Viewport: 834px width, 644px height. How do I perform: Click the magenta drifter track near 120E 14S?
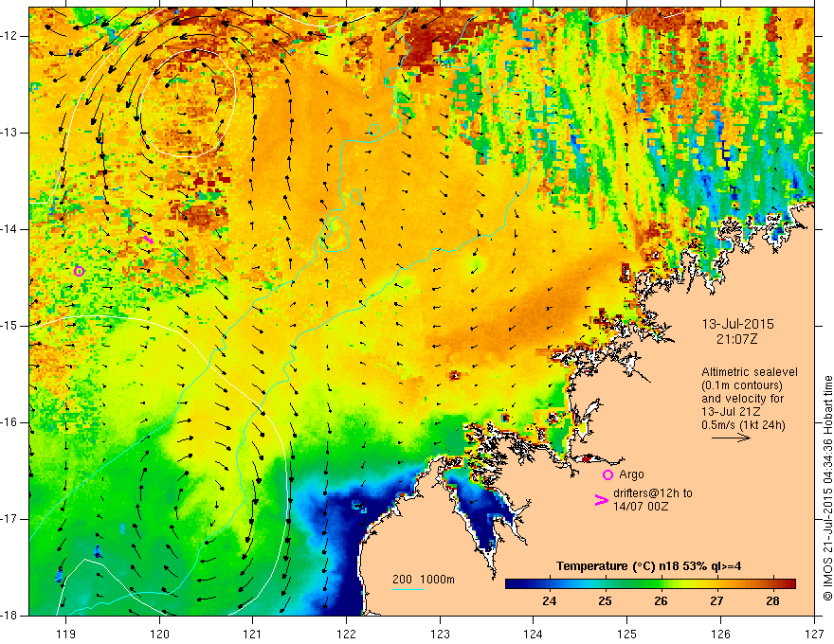point(149,241)
